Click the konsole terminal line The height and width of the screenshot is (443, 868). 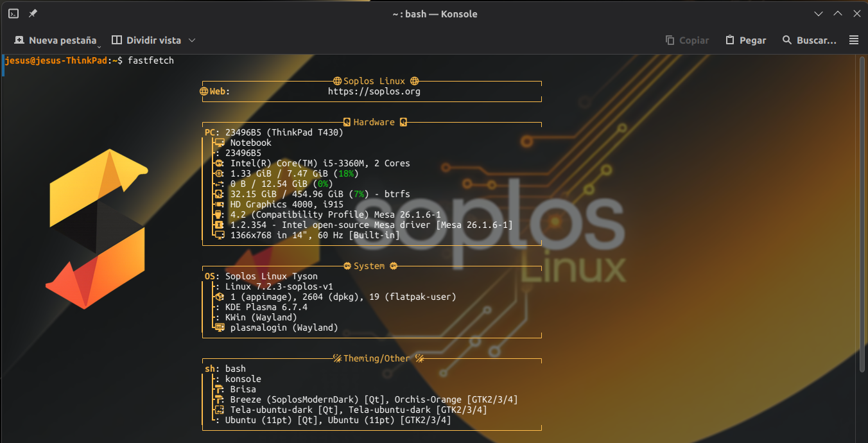point(243,379)
